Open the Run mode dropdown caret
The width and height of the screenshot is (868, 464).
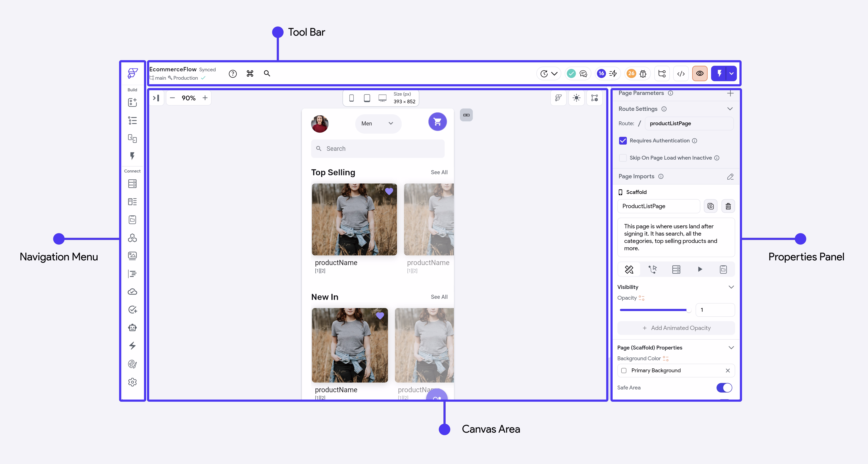pos(731,73)
